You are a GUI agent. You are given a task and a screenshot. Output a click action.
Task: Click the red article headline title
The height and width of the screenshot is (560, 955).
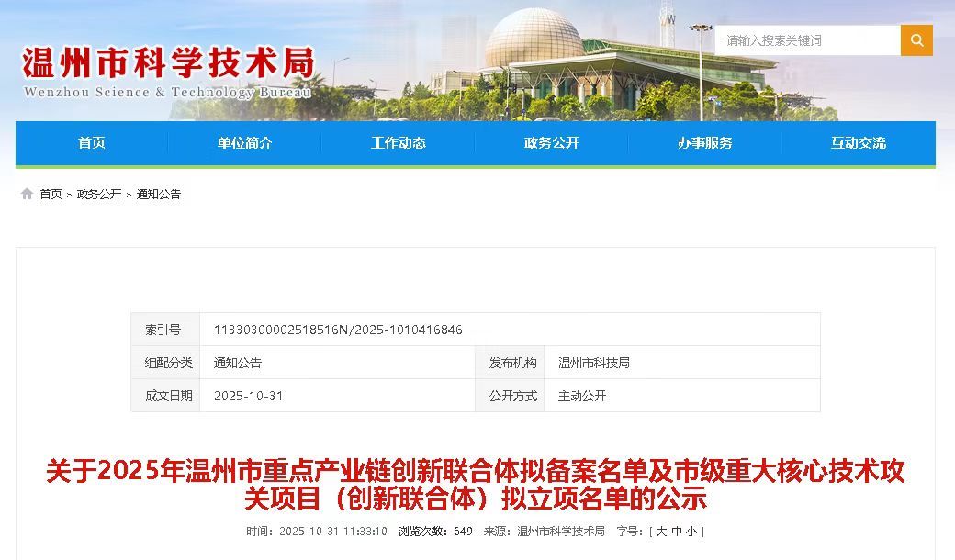[476, 485]
